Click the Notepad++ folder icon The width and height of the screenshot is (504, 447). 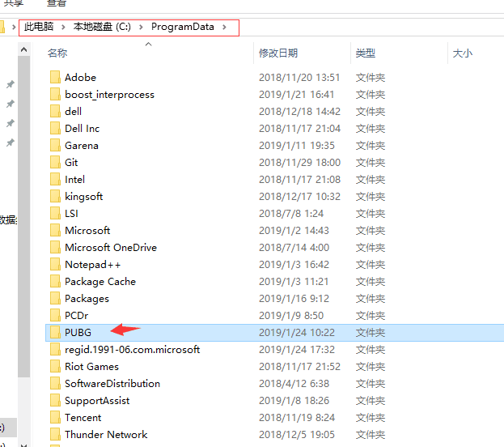point(55,264)
